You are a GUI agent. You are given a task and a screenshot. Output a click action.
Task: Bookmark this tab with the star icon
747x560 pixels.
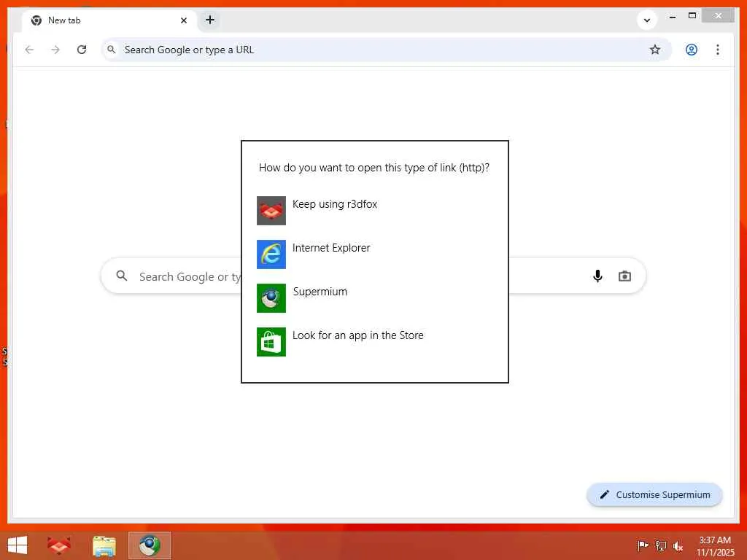[655, 50]
